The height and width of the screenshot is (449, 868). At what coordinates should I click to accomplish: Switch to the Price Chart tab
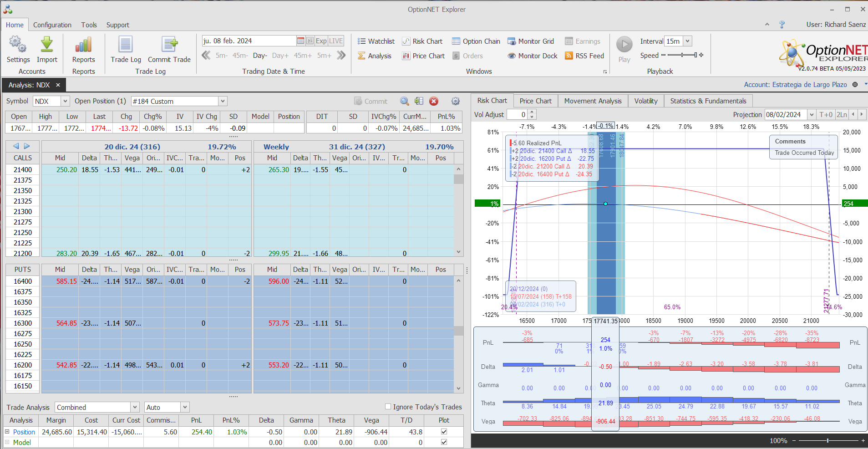click(535, 101)
